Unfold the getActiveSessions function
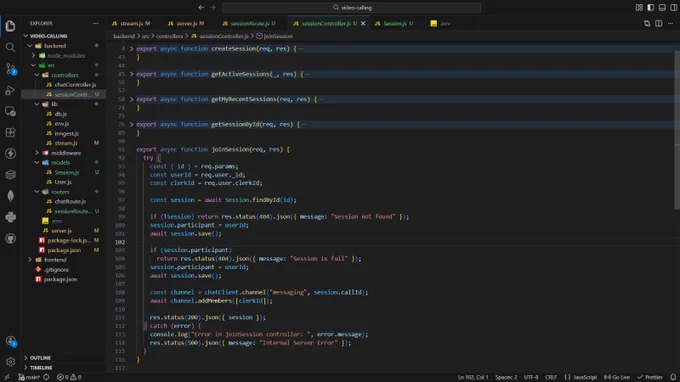Viewport: 680px width, 382px height. (x=131, y=74)
